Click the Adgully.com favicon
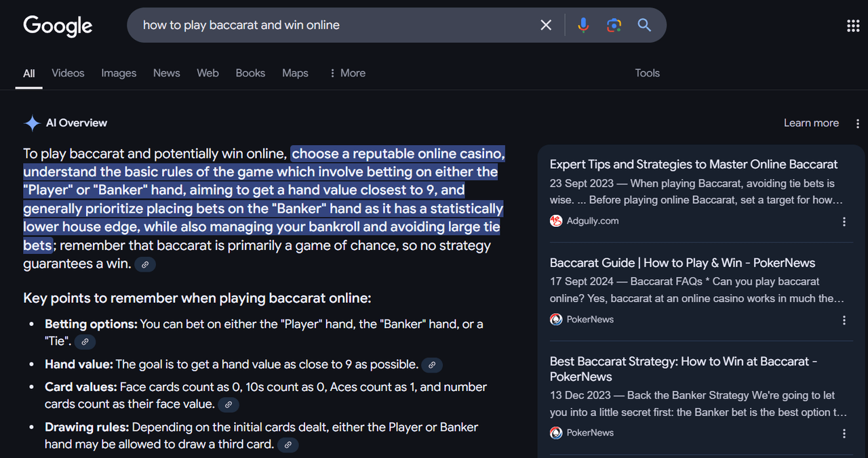Viewport: 868px width, 458px height. click(556, 221)
